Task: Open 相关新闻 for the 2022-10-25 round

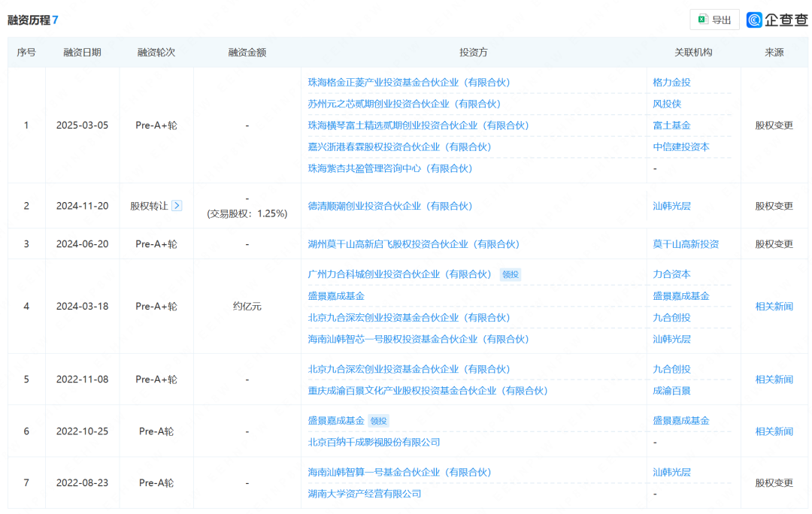Action: (x=774, y=431)
